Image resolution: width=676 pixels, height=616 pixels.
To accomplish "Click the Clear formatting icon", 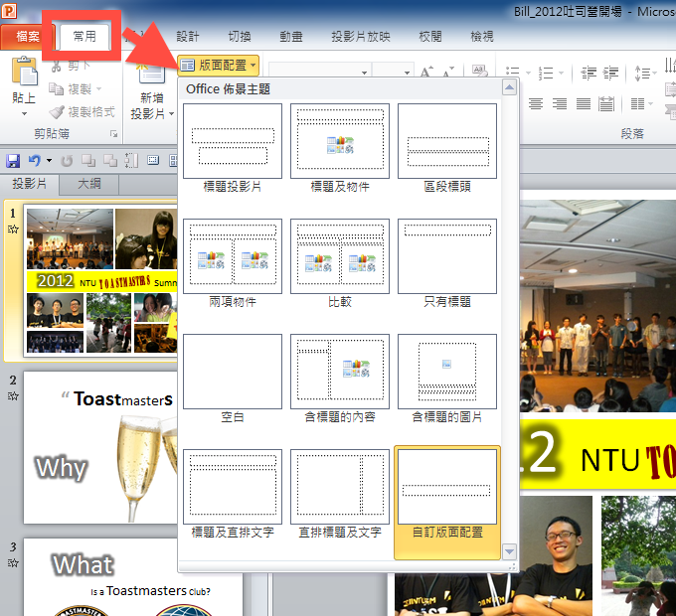I will [x=479, y=71].
